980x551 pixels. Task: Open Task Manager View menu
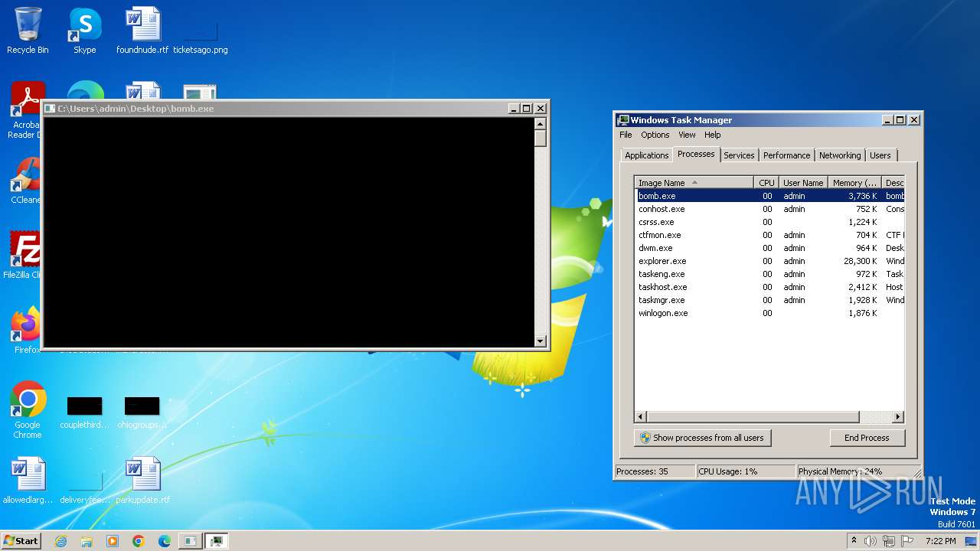[687, 135]
